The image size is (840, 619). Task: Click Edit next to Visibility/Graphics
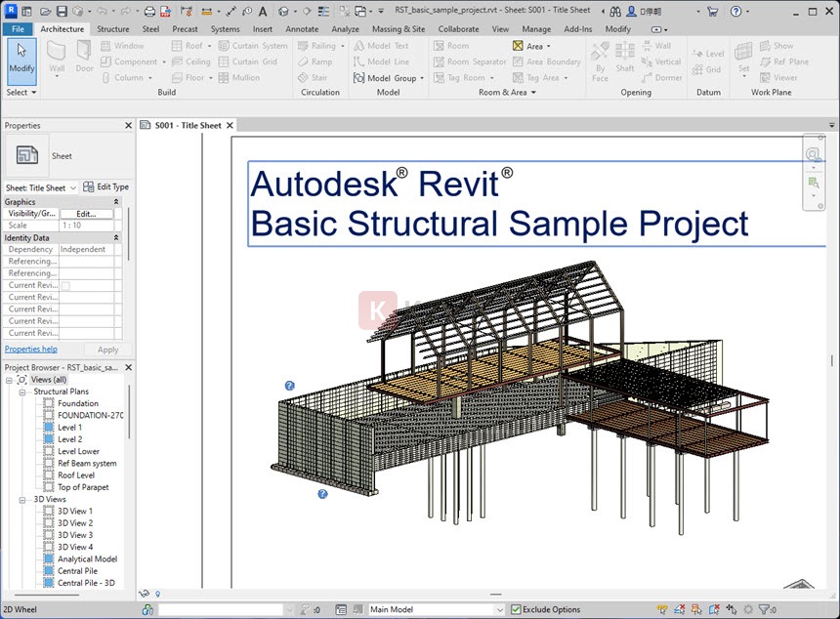[86, 213]
